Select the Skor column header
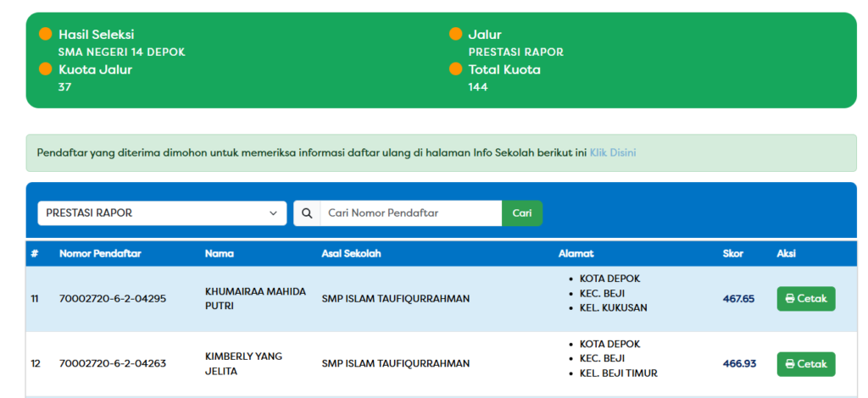 pyautogui.click(x=732, y=253)
